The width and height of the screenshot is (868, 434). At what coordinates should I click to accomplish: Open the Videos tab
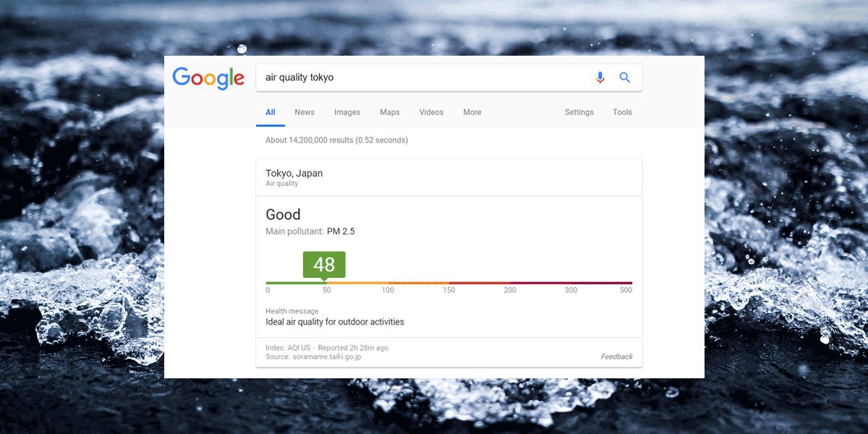[x=432, y=112]
